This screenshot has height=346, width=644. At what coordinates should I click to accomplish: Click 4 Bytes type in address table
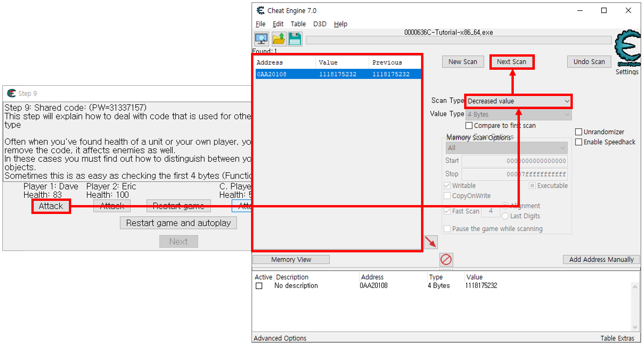point(439,286)
